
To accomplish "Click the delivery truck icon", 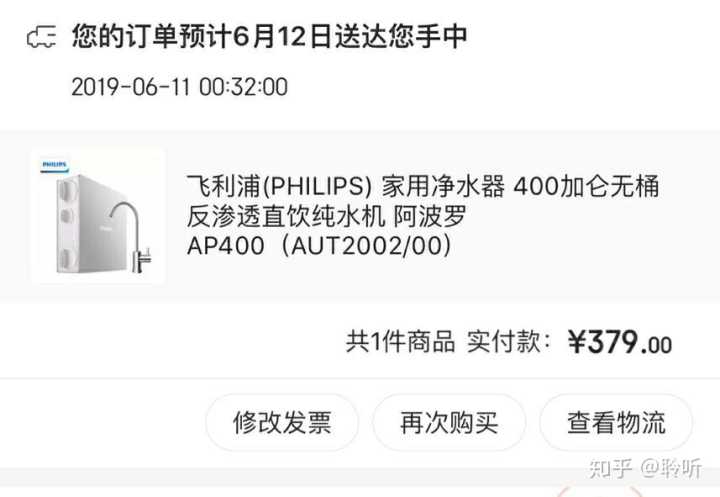I will pos(41,37).
